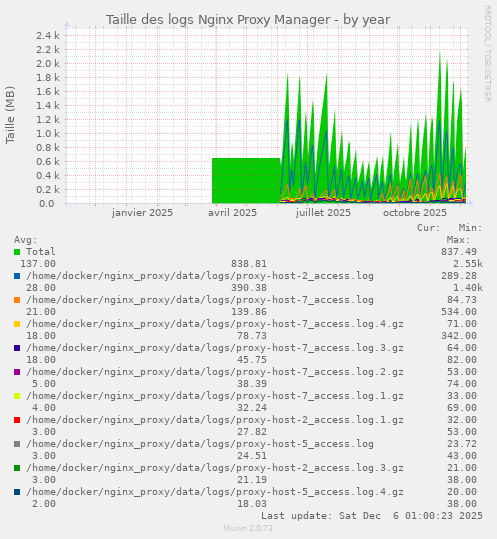This screenshot has height=539, width=497.
Task: Click the Total current value 837.49
Action: 459,252
